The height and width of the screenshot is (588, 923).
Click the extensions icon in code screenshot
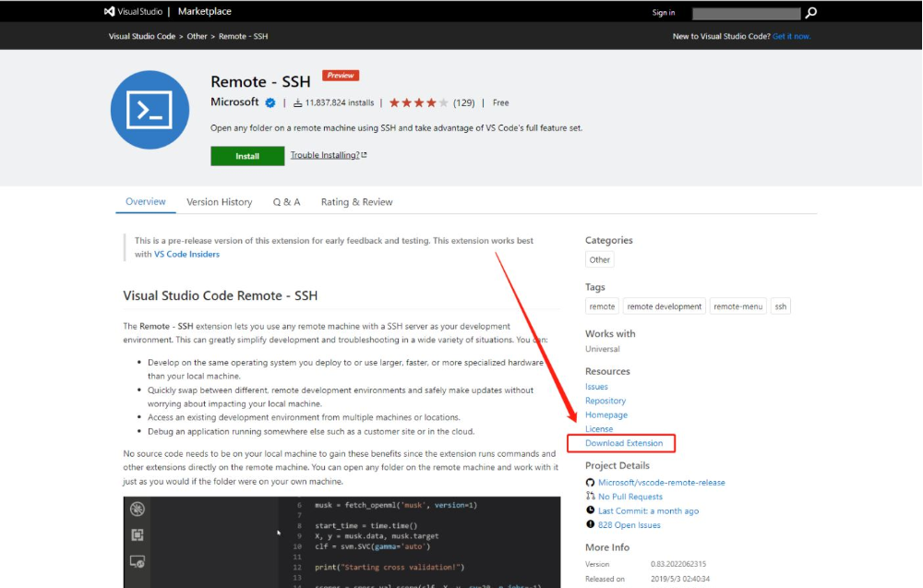[x=138, y=534]
